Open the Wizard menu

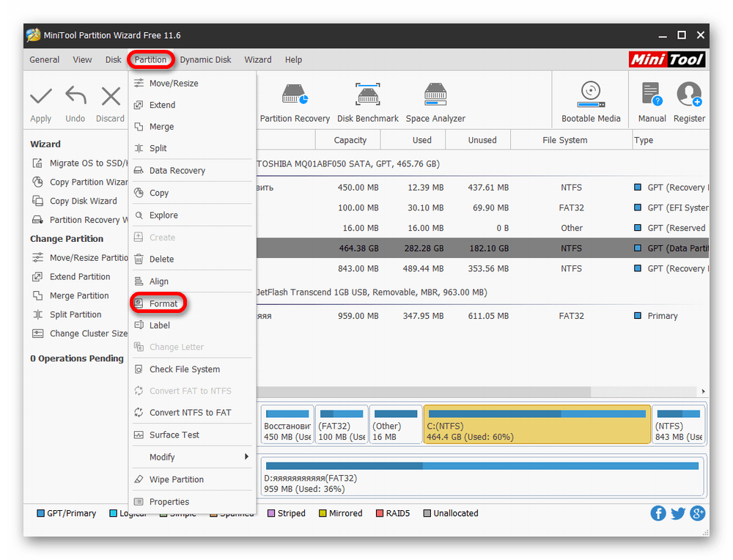pos(257,60)
